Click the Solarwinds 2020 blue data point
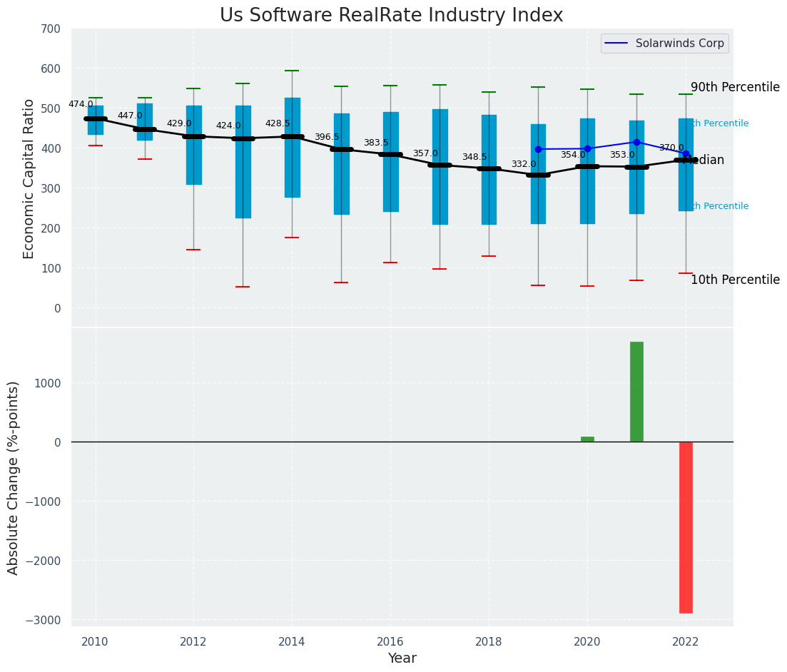The height and width of the screenshot is (672, 787). [588, 149]
